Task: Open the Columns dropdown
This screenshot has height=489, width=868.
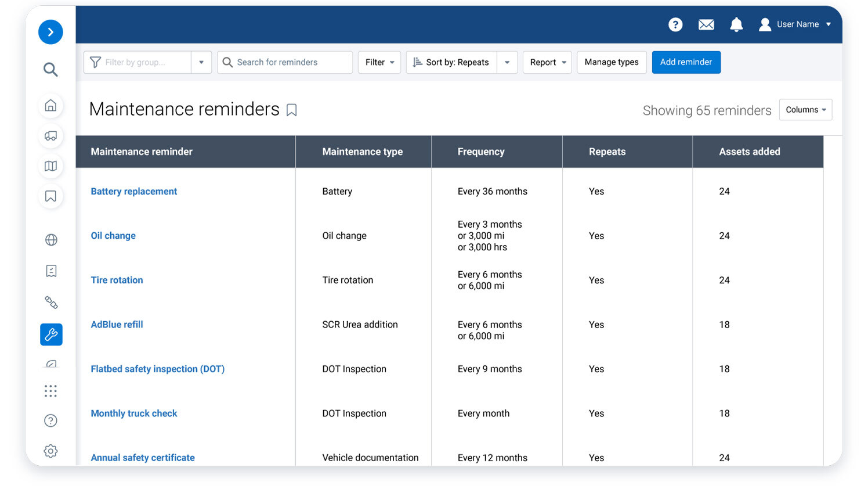Action: 805,109
